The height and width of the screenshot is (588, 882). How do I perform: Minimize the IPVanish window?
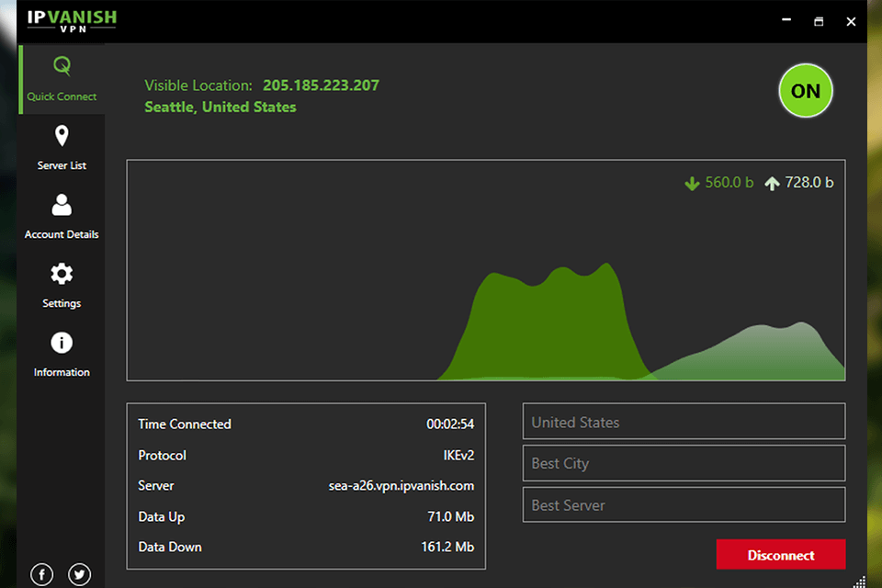(786, 21)
